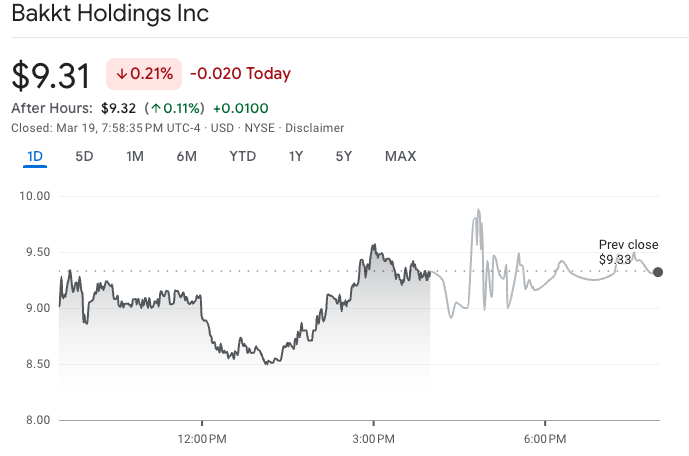Click the Prev close $9.33 label
The width and height of the screenshot is (689, 456).
[x=628, y=252]
